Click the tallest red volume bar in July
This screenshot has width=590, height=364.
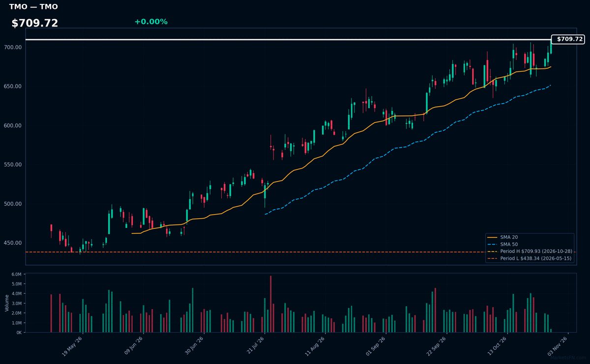[270, 304]
